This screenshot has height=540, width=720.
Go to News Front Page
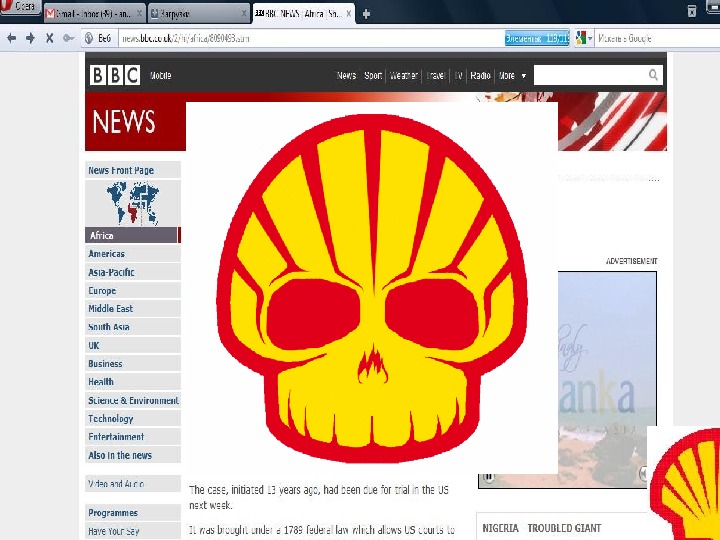133,170
